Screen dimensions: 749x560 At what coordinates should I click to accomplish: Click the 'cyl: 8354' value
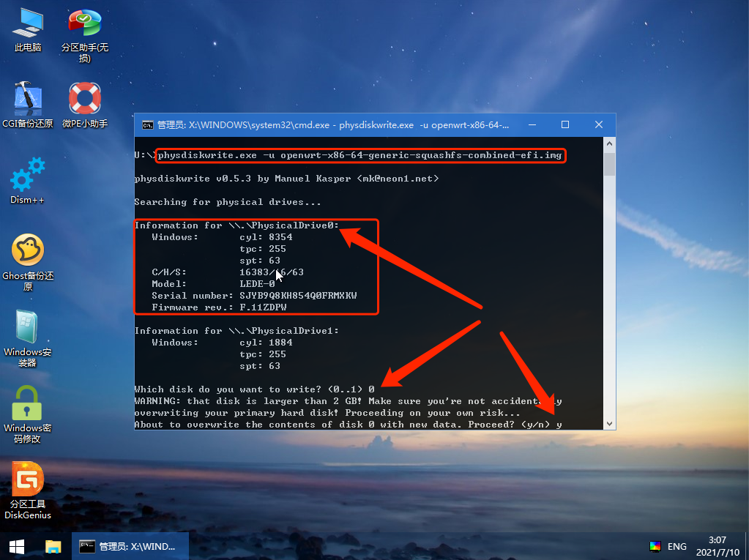coord(266,236)
